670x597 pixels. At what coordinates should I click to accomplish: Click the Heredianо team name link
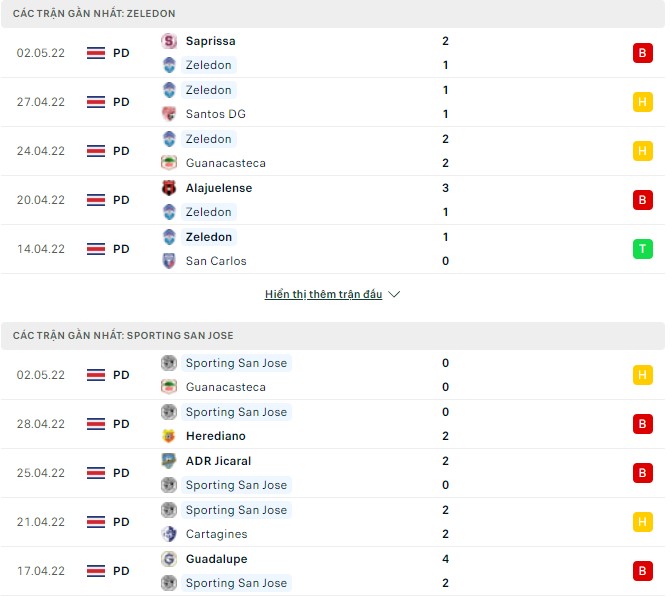(215, 436)
